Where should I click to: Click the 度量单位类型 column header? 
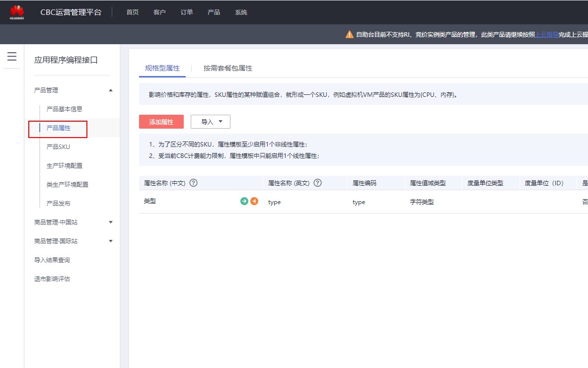pos(485,183)
